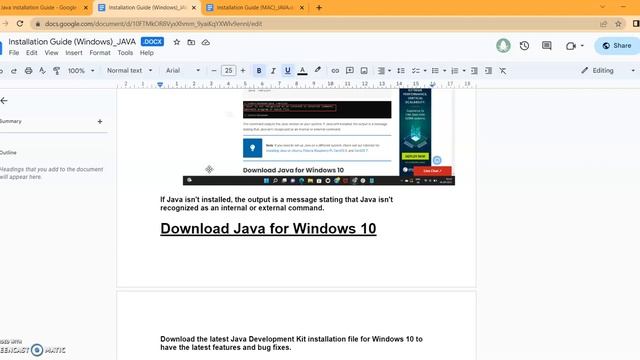Open the Help menu
This screenshot has height=360, width=640.
click(x=147, y=53)
